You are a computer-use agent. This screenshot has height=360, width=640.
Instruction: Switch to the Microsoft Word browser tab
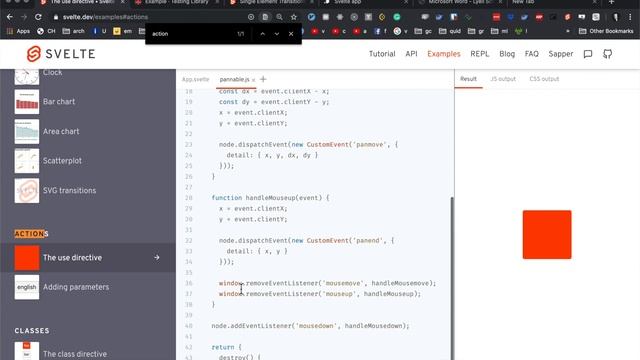click(x=460, y=2)
